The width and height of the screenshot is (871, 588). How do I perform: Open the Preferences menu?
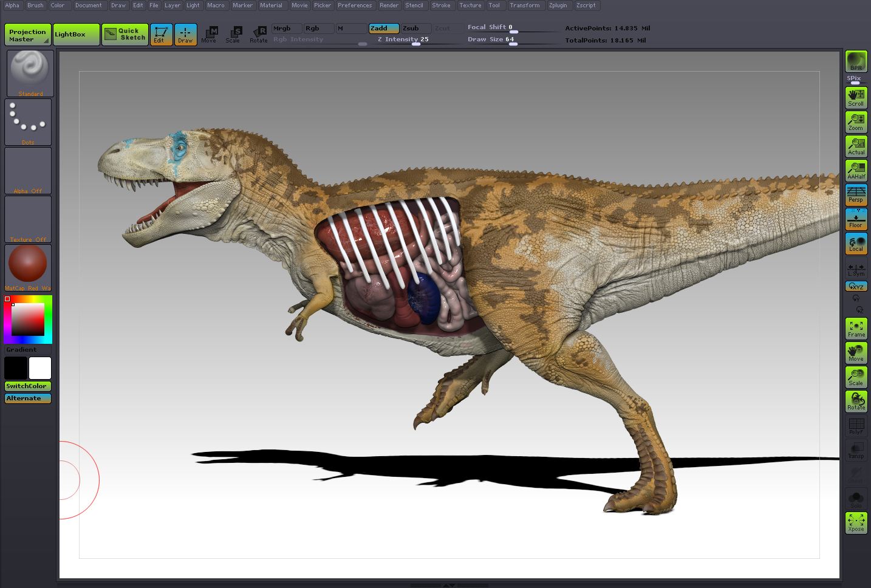pos(355,5)
